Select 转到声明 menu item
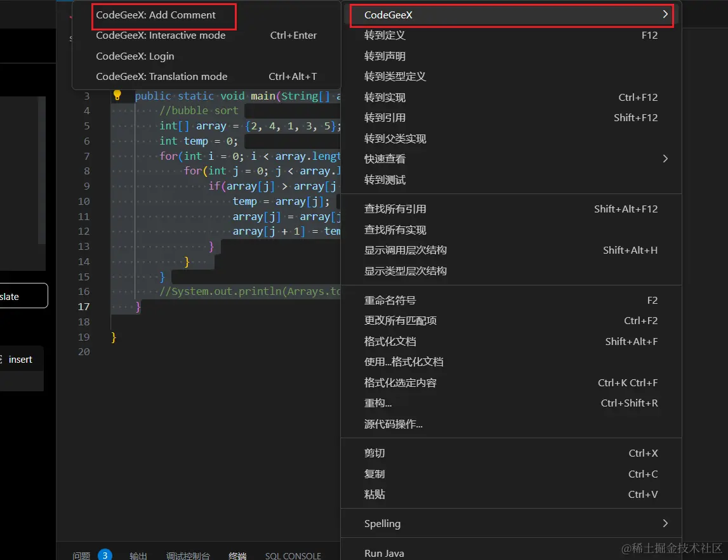Screen dimensions: 728x560 pyautogui.click(x=511, y=56)
